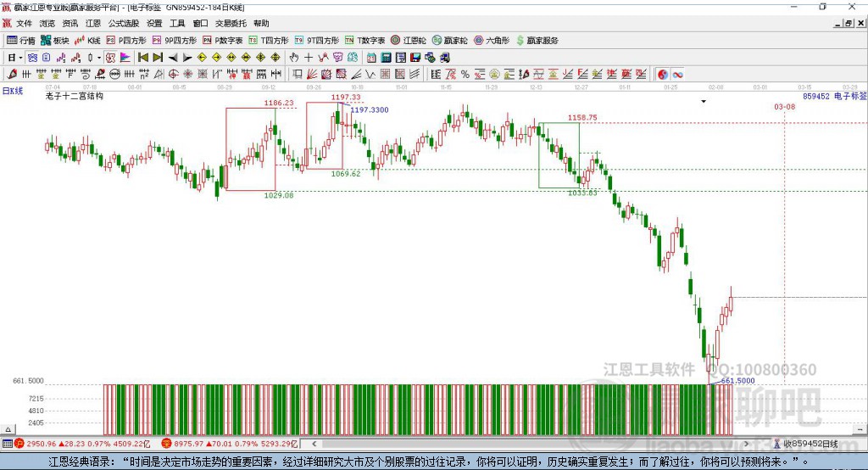
Task: Jump to last bar icon
Action: pyautogui.click(x=158, y=58)
